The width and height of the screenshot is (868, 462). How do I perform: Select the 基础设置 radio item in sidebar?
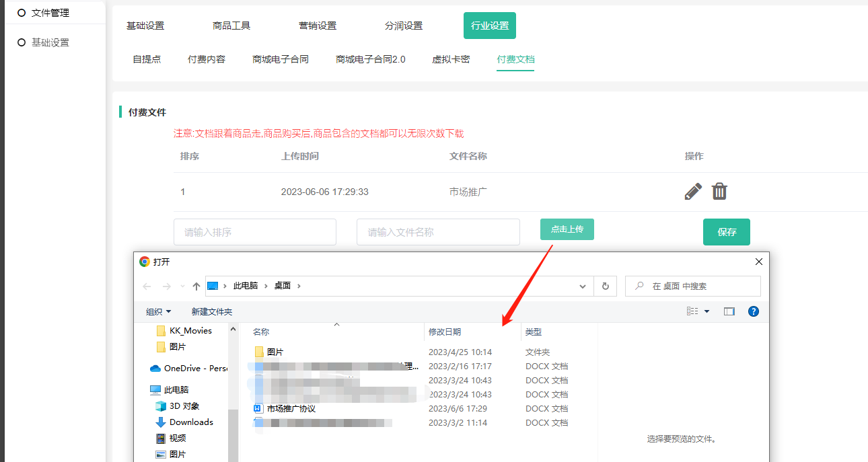(x=22, y=42)
